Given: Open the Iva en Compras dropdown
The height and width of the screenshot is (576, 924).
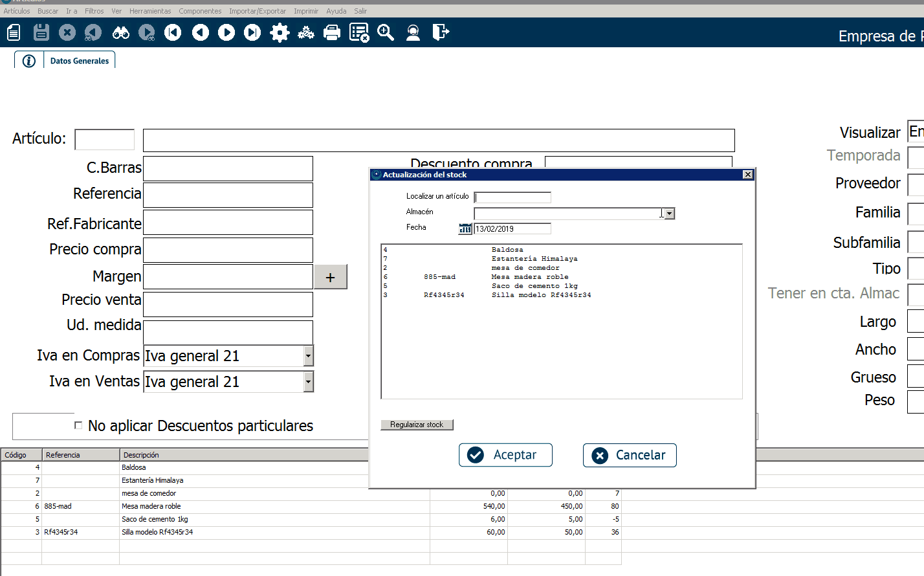Looking at the screenshot, I should (308, 356).
